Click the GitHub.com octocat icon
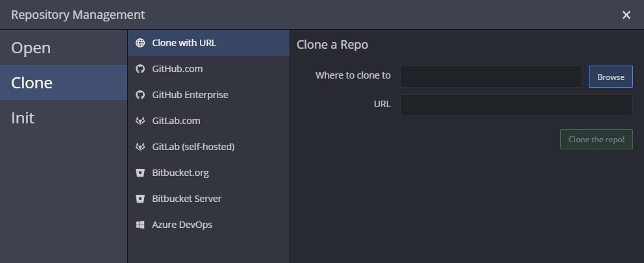 pyautogui.click(x=140, y=69)
